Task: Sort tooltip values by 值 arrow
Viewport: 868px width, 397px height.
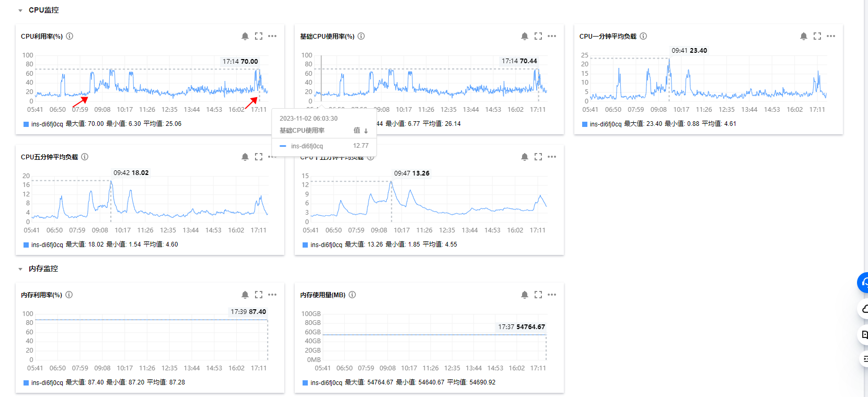Action: (x=366, y=131)
